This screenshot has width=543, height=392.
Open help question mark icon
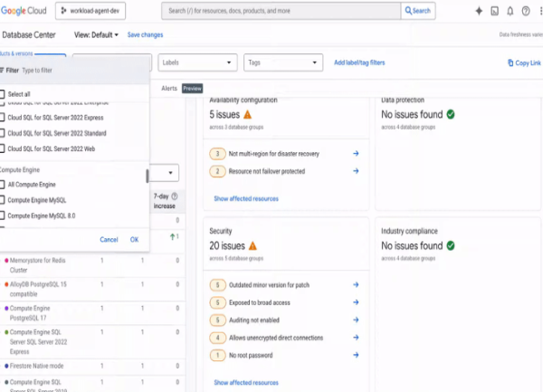(x=526, y=11)
